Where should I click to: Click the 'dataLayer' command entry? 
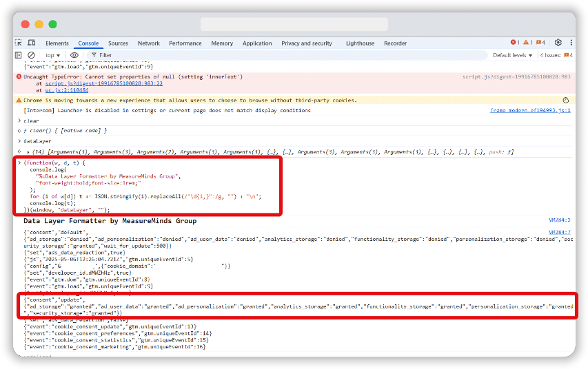point(37,141)
